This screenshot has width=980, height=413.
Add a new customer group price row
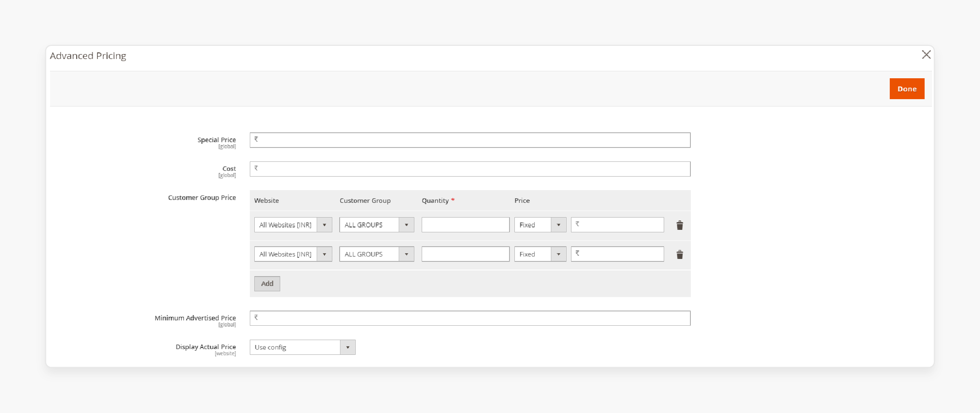(267, 284)
